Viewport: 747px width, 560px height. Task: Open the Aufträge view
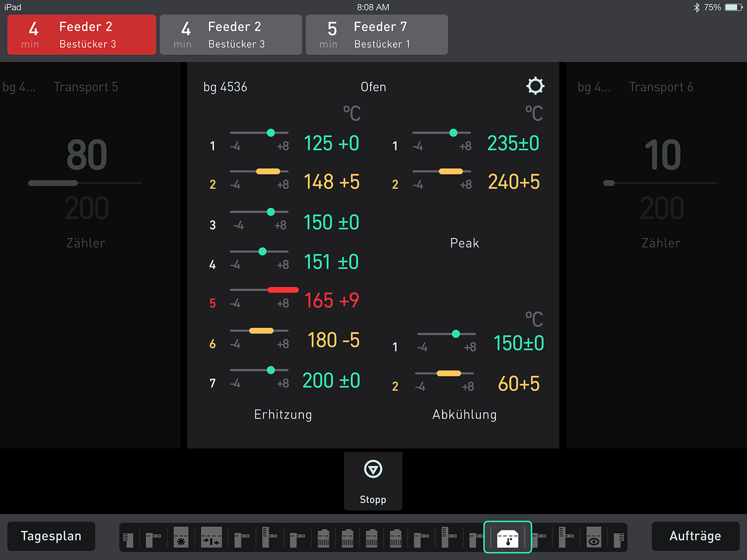696,536
